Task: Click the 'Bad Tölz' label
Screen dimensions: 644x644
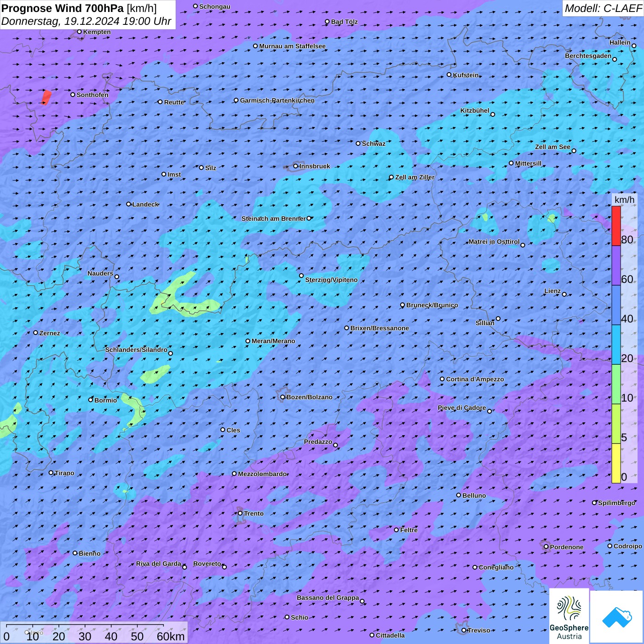Action: [x=344, y=22]
